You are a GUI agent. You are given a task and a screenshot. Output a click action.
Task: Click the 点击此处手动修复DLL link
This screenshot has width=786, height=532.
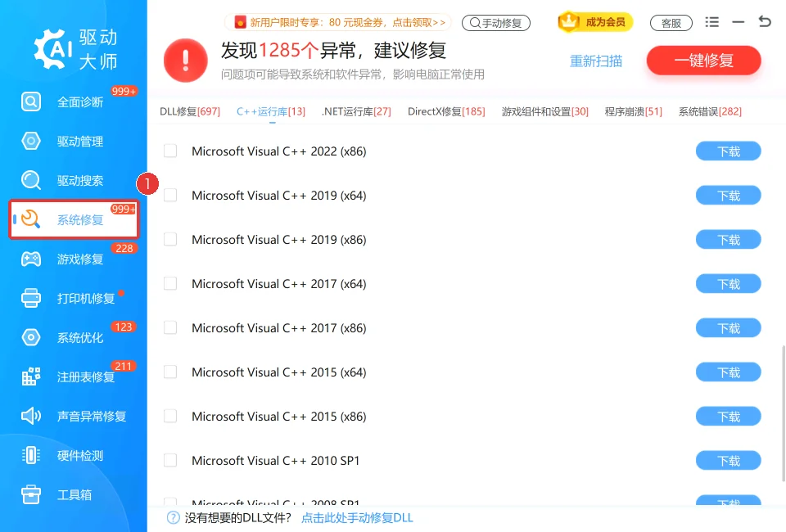357,517
